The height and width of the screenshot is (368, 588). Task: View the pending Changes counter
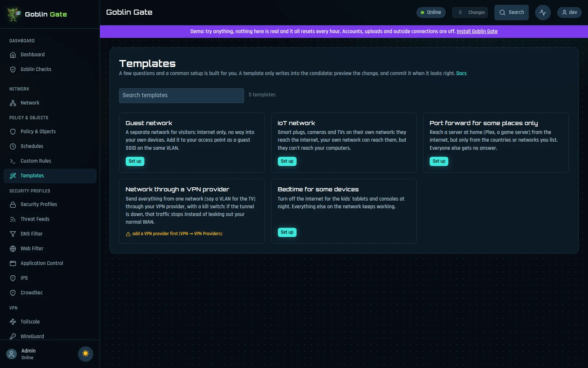(470, 13)
